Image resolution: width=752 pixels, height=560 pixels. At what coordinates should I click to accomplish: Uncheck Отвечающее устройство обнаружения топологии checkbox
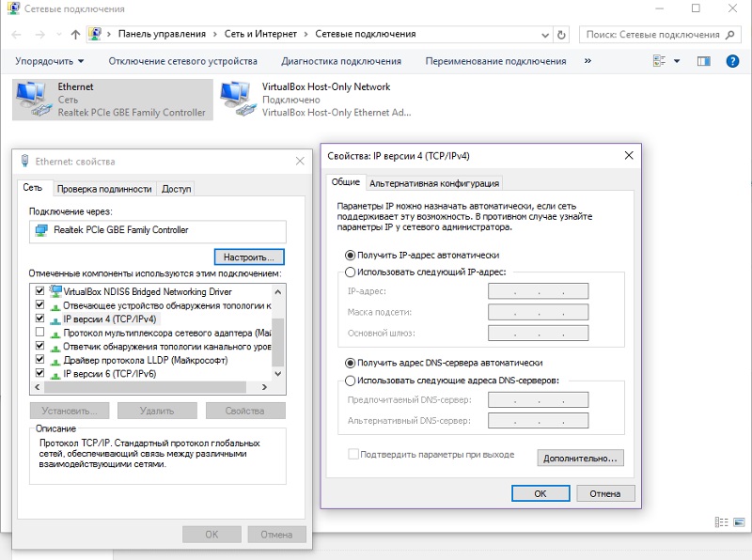point(39,304)
